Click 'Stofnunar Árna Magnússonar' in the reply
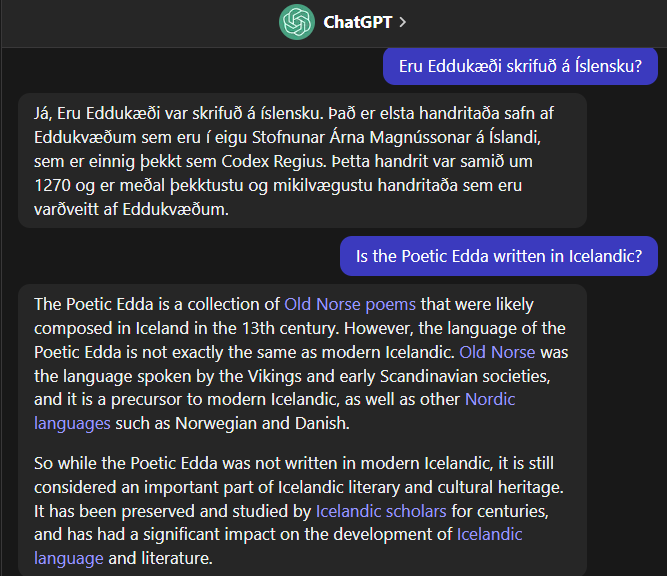Screen dimensions: 667x576 coord(362,137)
